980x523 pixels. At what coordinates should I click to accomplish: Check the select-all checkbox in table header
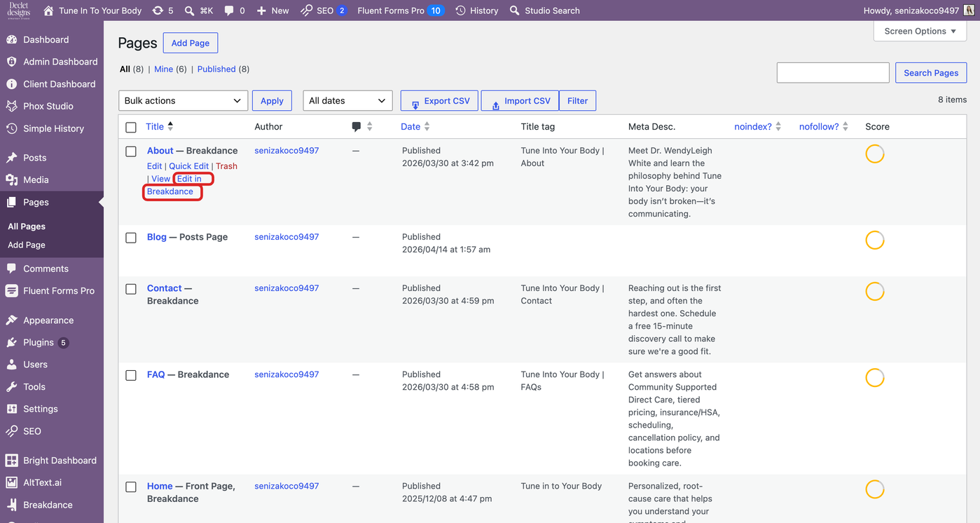131,128
